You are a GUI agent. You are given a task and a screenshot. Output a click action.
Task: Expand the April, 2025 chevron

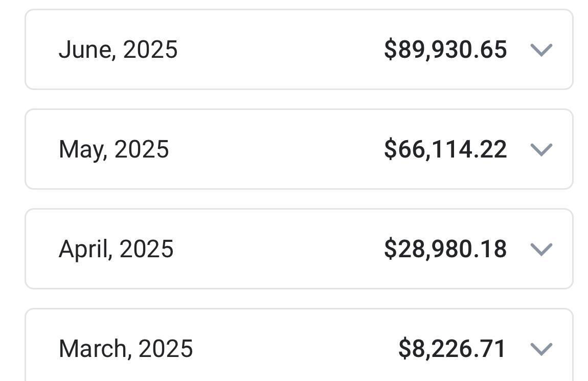[541, 249]
